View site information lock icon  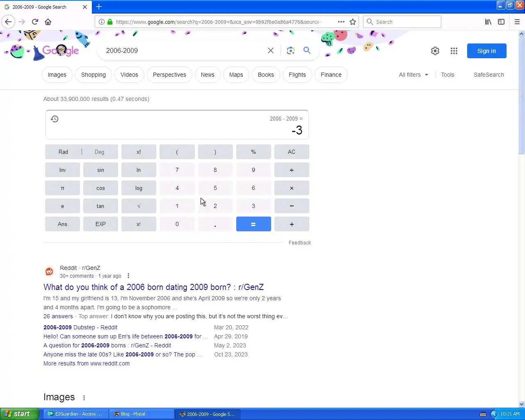click(110, 22)
